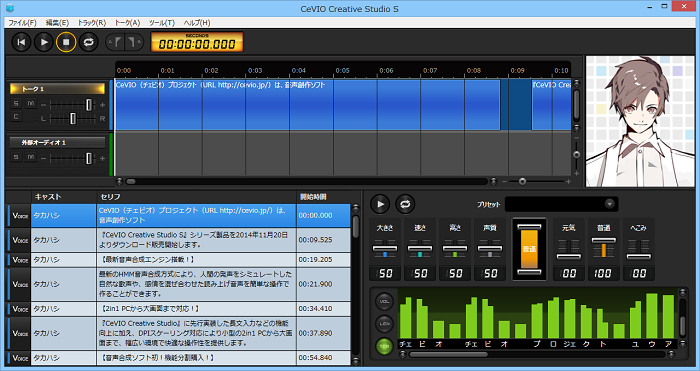Adjust the vertical track zoom slider

tap(576, 154)
